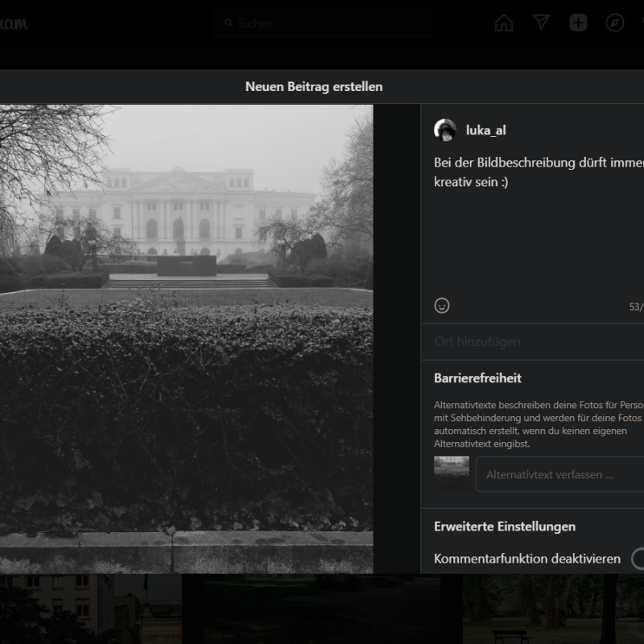Click the luka_al profile avatar

click(x=445, y=130)
